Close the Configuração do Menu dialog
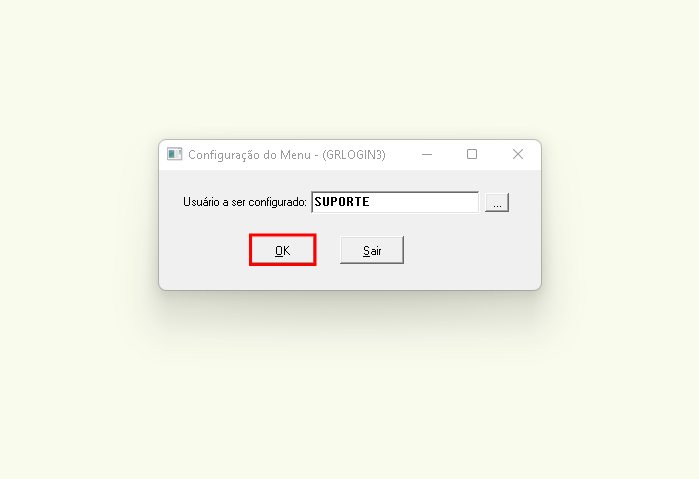The width and height of the screenshot is (699, 479). [x=518, y=154]
